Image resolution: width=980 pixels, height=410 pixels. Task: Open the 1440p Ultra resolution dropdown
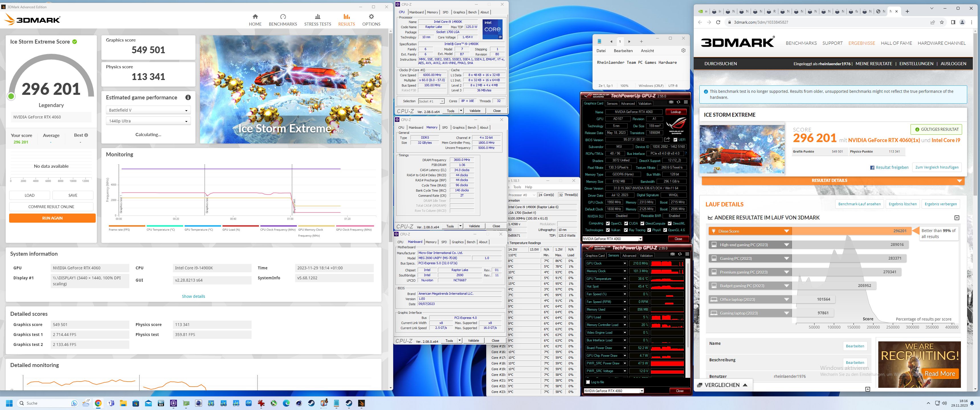[148, 121]
